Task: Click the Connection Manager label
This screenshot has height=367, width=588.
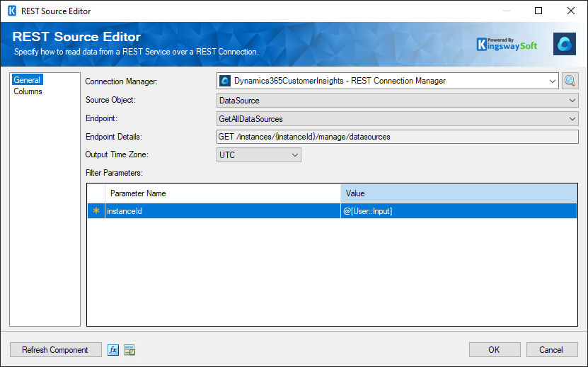Action: tap(122, 81)
